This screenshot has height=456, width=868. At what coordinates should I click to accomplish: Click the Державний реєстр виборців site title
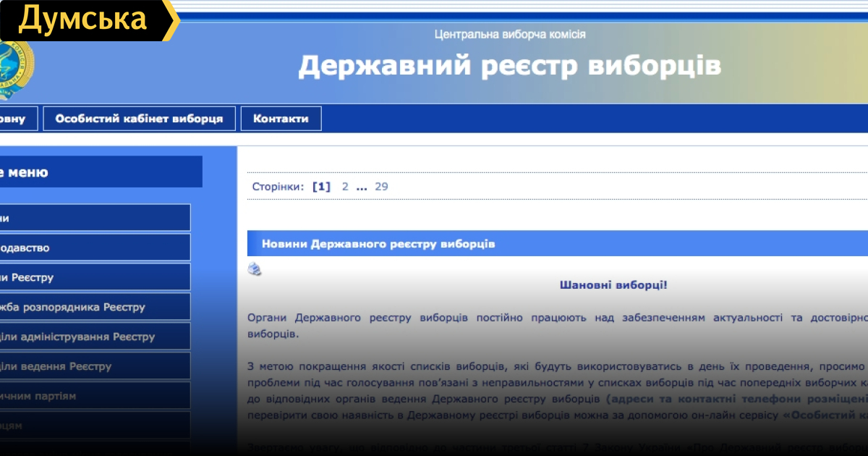pyautogui.click(x=509, y=66)
